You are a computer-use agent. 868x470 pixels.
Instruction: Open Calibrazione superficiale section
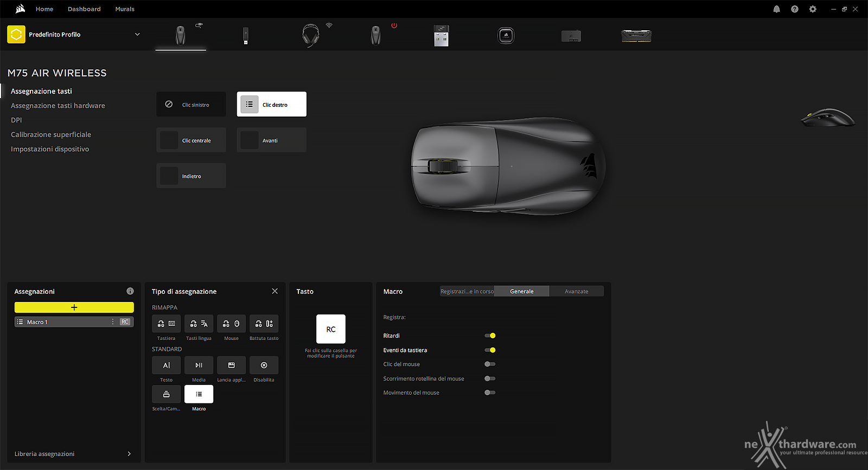51,134
